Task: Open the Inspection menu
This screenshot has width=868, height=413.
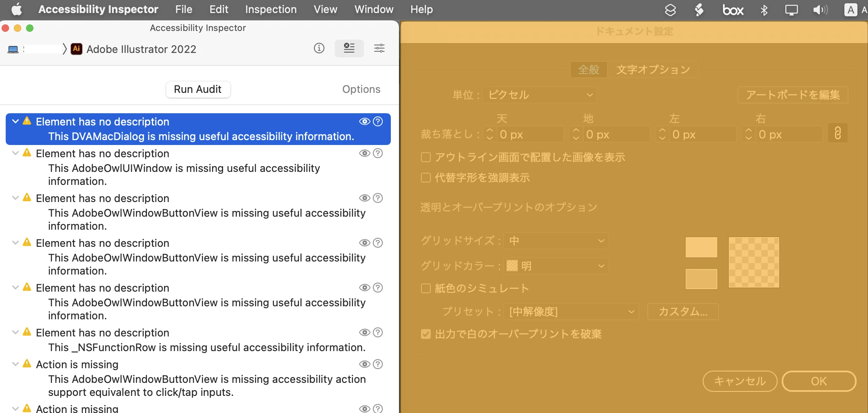Action: point(271,9)
